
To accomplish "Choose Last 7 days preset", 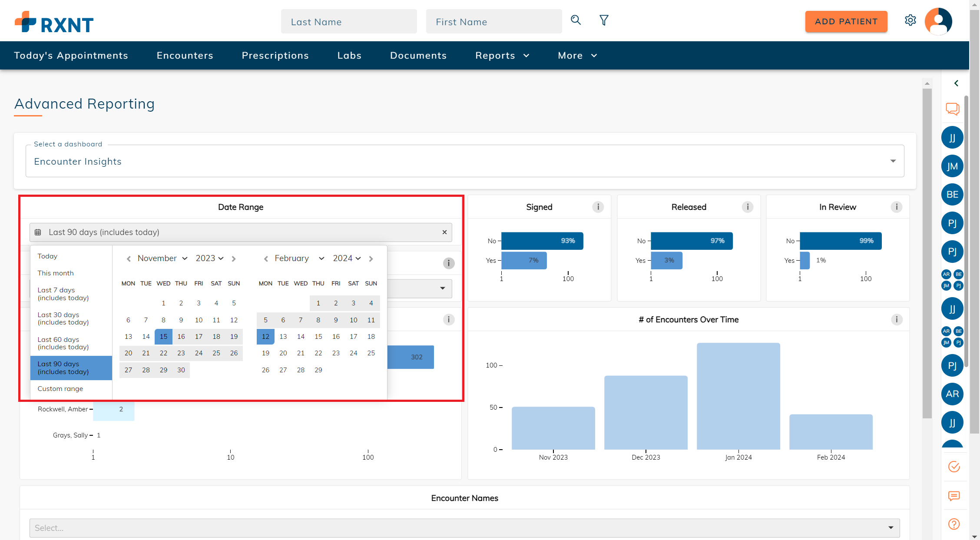I will click(x=71, y=294).
